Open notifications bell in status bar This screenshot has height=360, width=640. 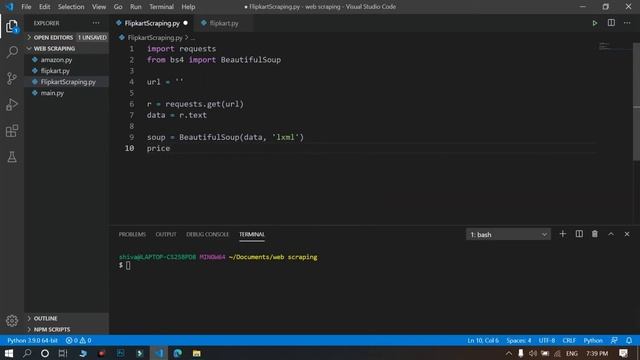(629, 340)
